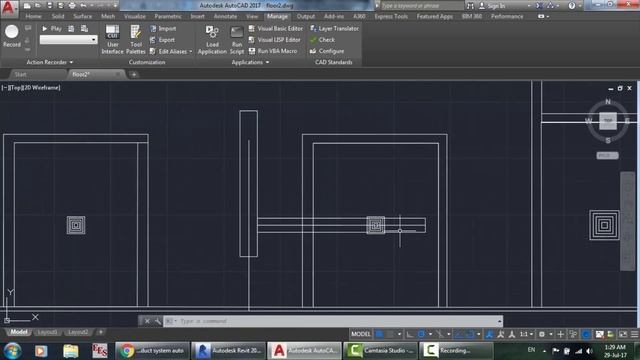640x360 pixels.
Task: Open Chrome from the Windows taskbar
Action: click(x=153, y=351)
